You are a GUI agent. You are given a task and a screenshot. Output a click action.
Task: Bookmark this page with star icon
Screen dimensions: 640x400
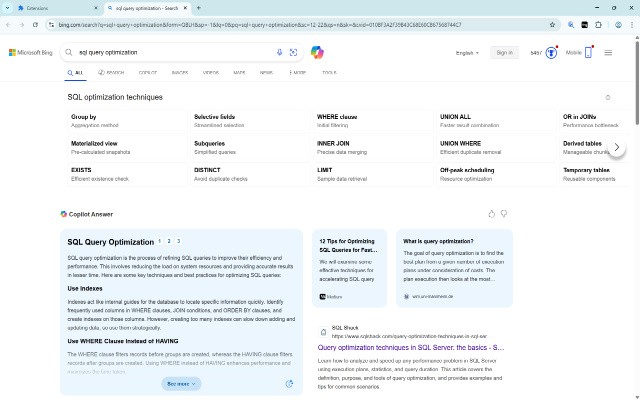click(x=552, y=25)
